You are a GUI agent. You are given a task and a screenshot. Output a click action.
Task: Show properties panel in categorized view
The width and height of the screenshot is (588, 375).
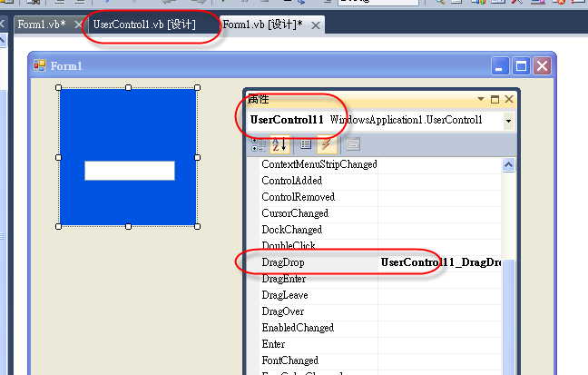(259, 144)
